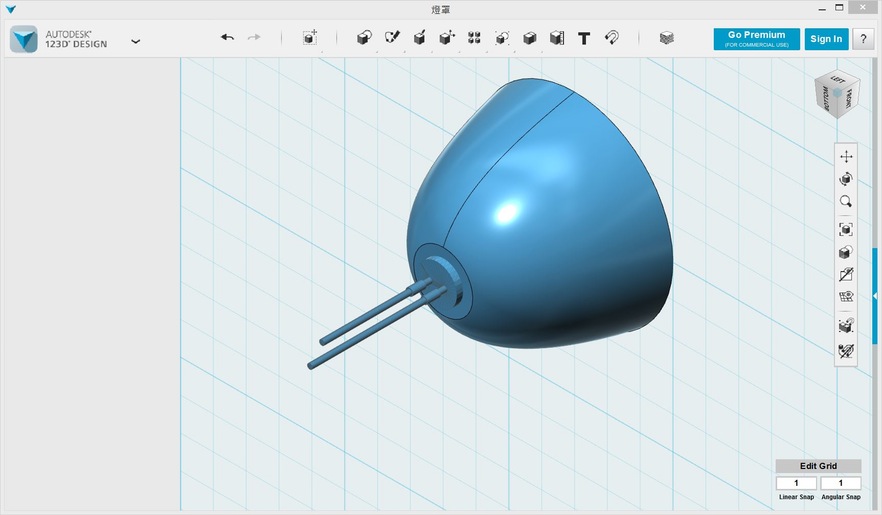Toggle the snap-while-moving icon
The width and height of the screenshot is (882, 515).
point(845,325)
